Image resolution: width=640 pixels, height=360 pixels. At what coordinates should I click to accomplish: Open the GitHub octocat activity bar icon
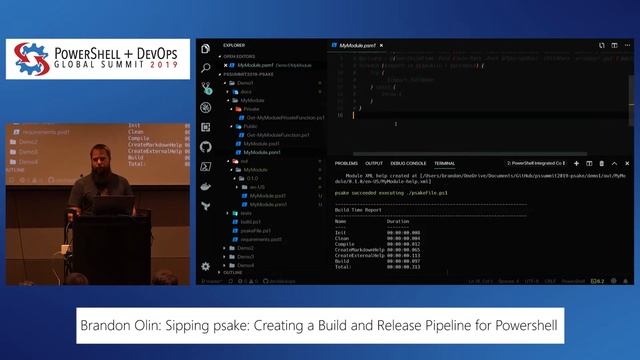[x=206, y=147]
